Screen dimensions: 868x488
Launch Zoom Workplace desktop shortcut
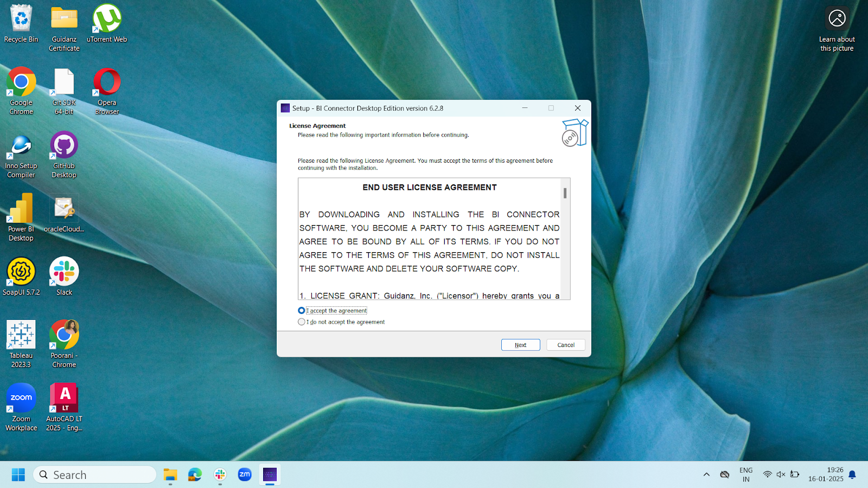point(21,408)
